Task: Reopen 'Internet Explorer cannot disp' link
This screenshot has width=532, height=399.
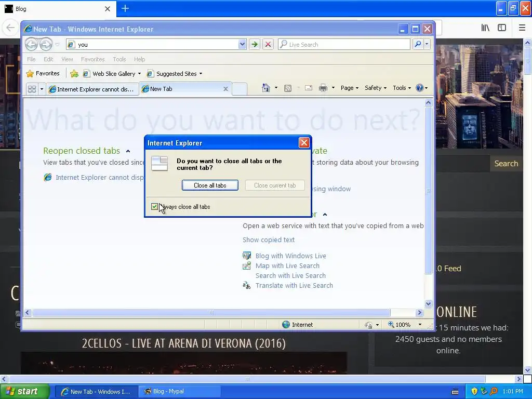Action: 94,178
